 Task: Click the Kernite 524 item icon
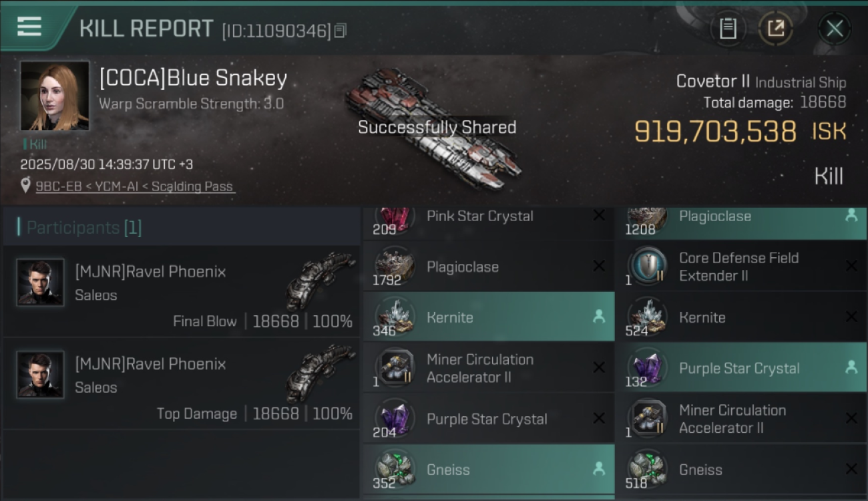(647, 317)
